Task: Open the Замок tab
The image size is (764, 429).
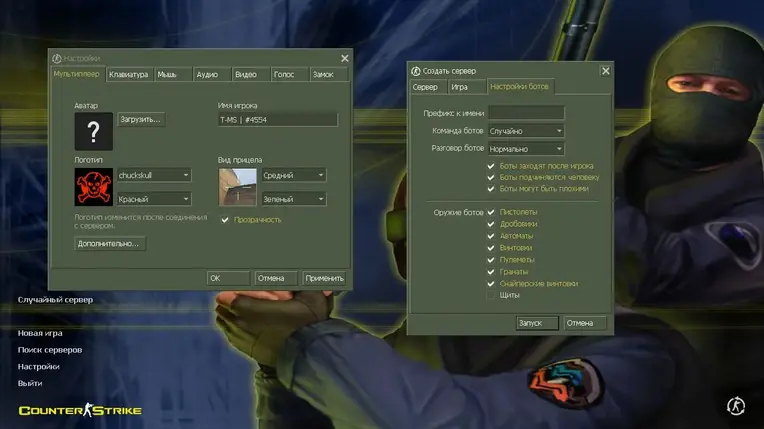Action: click(x=328, y=75)
